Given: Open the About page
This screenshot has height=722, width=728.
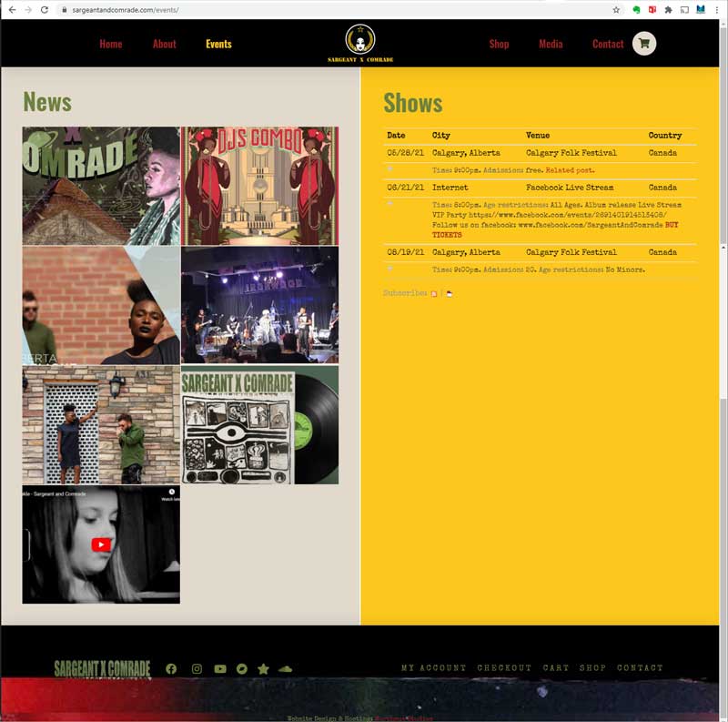Looking at the screenshot, I should pos(165,44).
